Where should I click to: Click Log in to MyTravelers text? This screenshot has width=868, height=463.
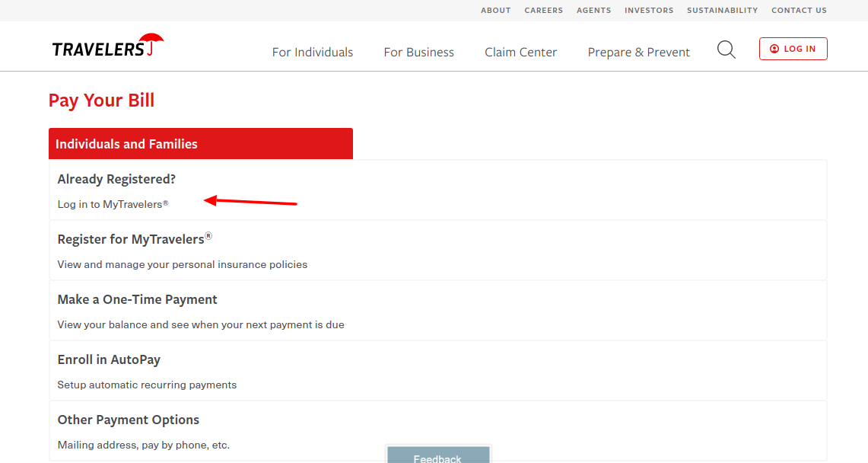(x=113, y=204)
